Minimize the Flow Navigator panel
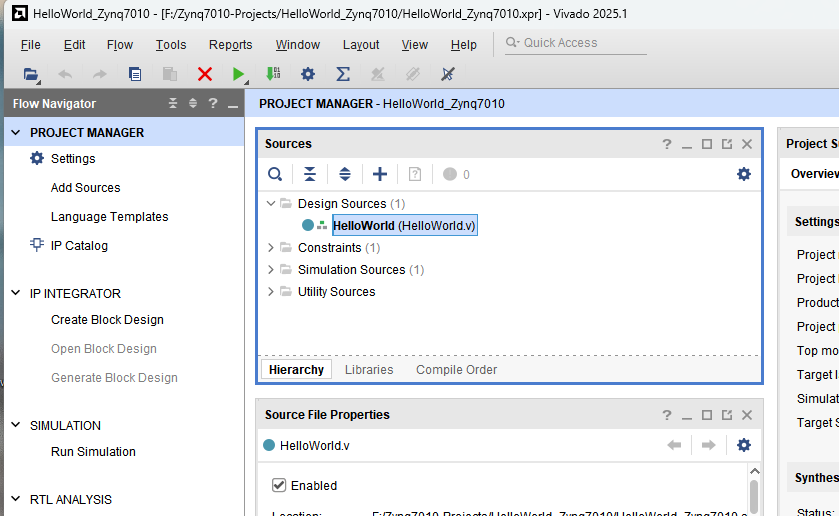 [x=233, y=105]
